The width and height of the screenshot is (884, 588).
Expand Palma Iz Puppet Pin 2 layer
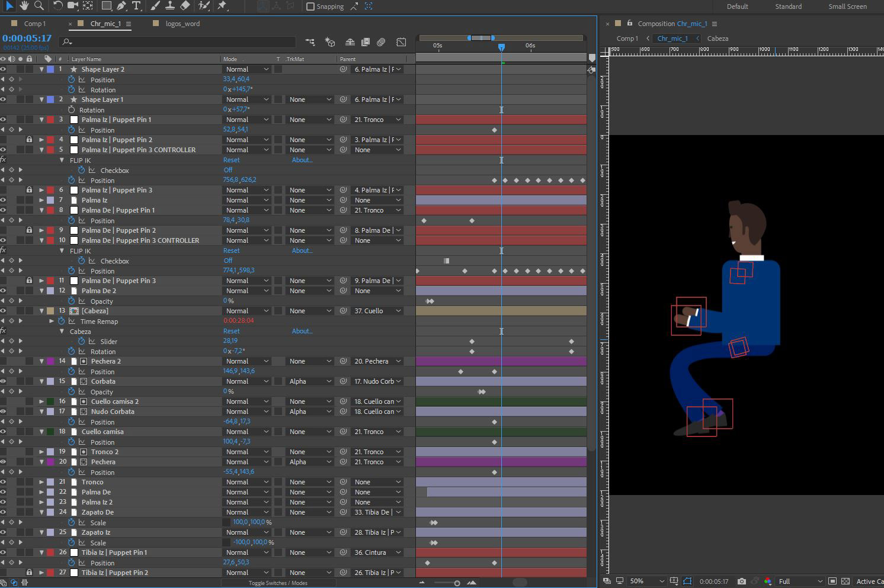(x=41, y=140)
